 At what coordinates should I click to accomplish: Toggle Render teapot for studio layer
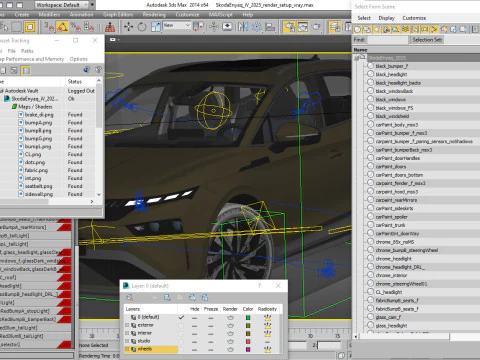coord(230,341)
